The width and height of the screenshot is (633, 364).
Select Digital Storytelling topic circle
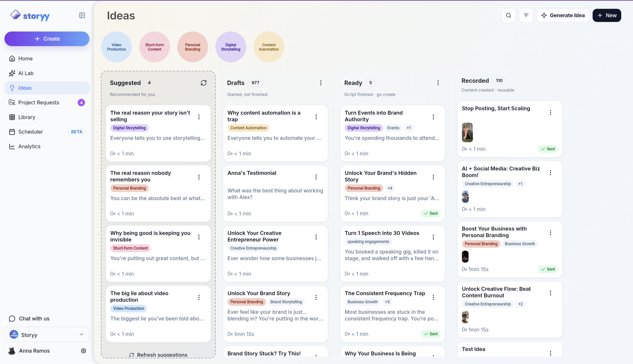[231, 47]
